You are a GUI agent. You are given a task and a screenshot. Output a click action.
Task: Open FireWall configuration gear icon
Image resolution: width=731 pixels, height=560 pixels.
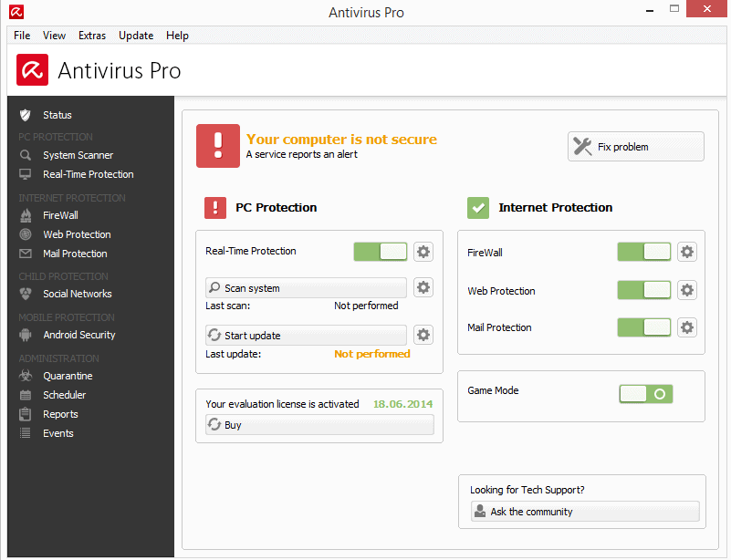pyautogui.click(x=687, y=252)
